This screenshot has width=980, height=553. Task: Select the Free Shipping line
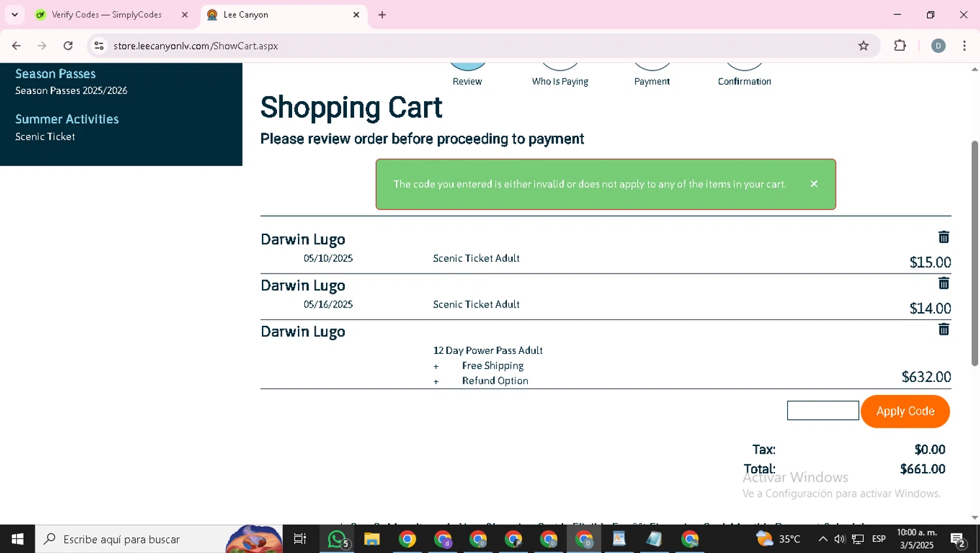493,366
